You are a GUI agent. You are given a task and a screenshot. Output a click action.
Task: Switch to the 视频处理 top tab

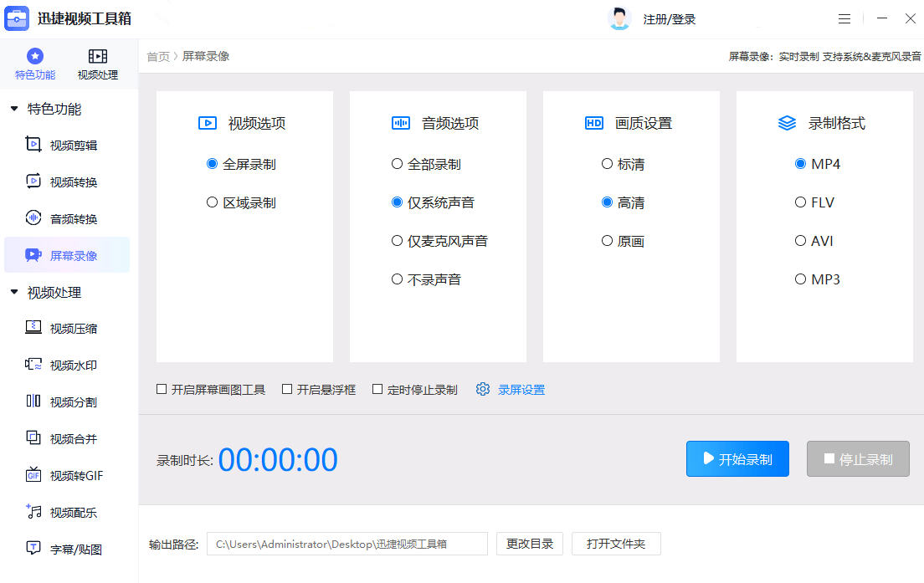[x=98, y=64]
